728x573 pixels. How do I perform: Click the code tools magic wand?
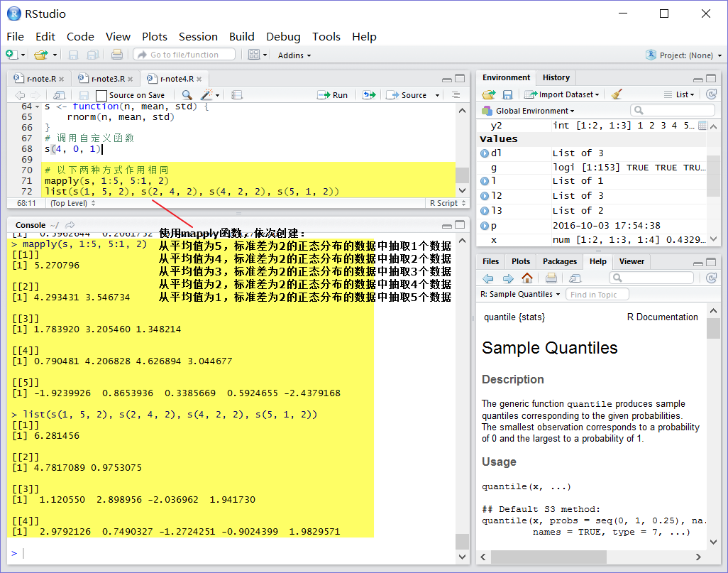coord(210,95)
